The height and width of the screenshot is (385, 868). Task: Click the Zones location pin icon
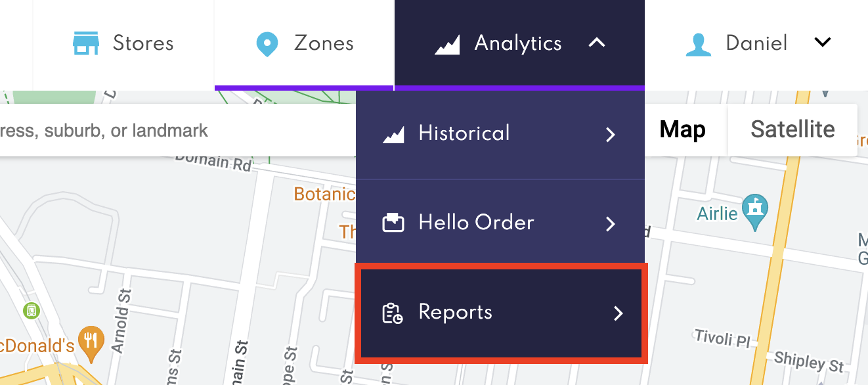pyautogui.click(x=266, y=44)
